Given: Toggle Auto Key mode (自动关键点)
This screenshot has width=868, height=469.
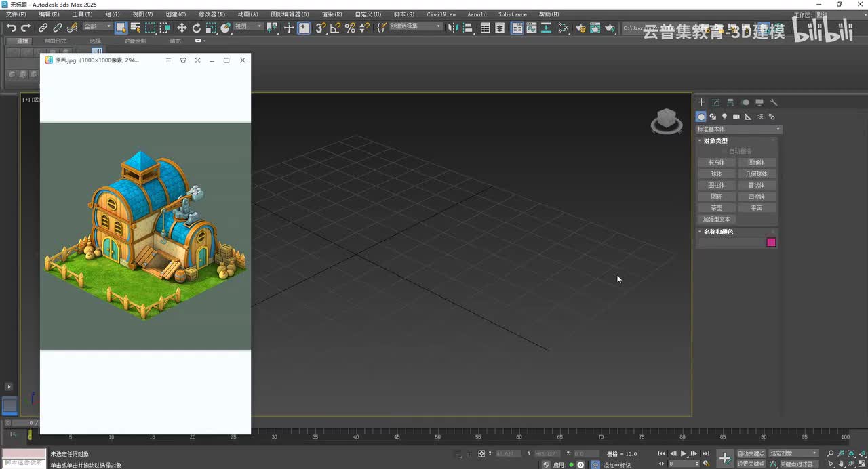Looking at the screenshot, I should 751,453.
